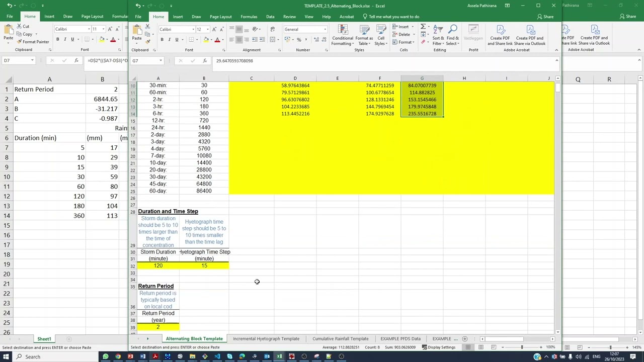The height and width of the screenshot is (362, 644).
Task: Toggle Underline in front window Font group
Action: (x=177, y=40)
